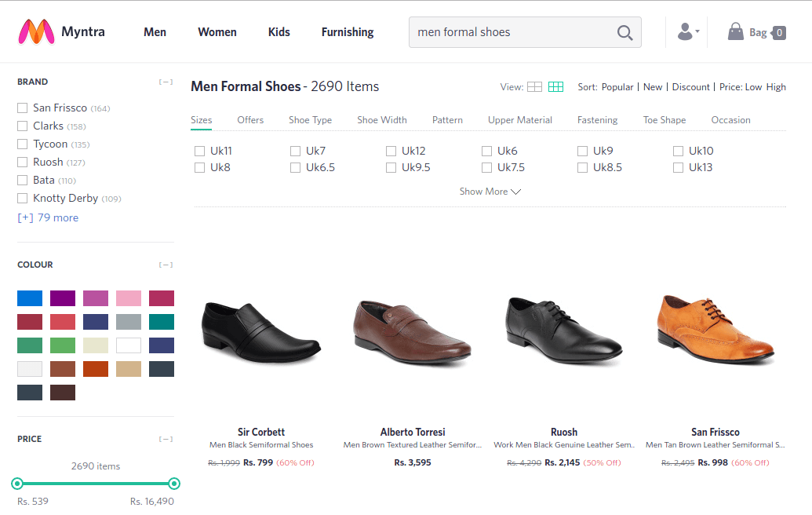Tick the Clarks brand checkbox

(x=22, y=126)
